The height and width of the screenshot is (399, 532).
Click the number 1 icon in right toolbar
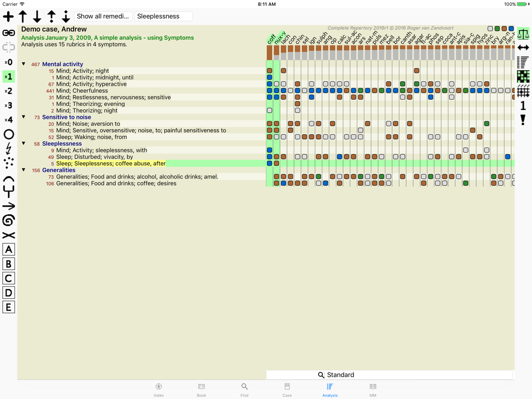click(523, 106)
